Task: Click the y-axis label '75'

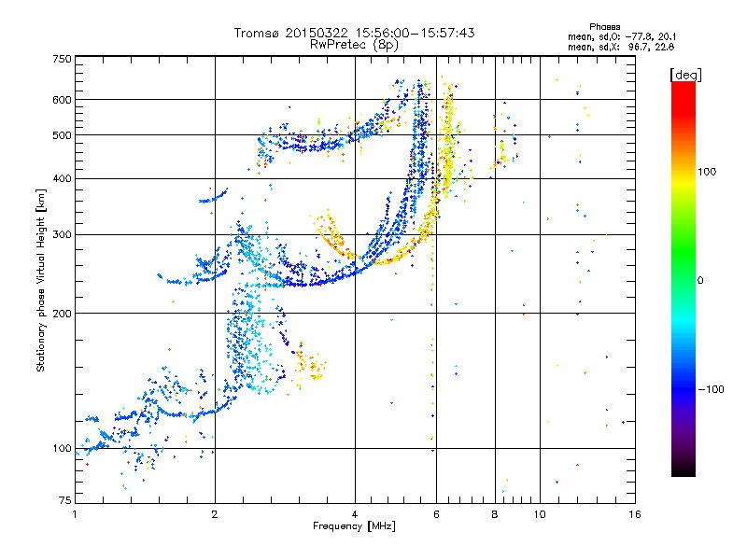Action: tap(65, 500)
